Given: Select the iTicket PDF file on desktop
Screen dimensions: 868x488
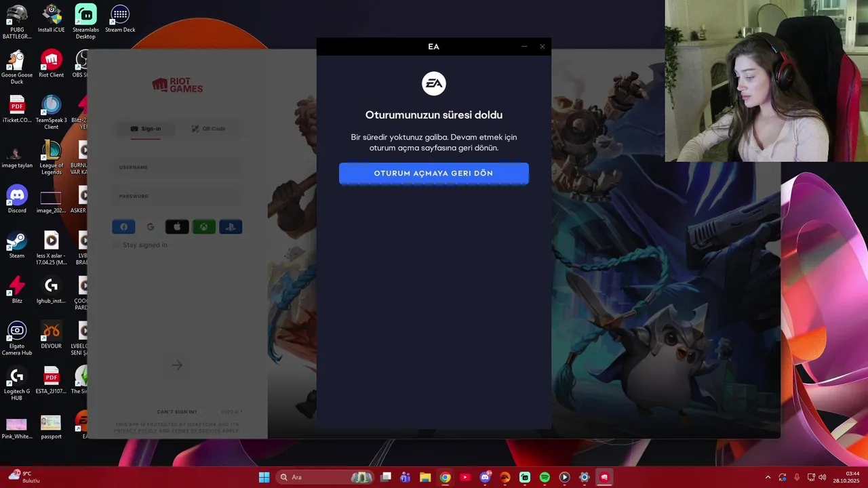Looking at the screenshot, I should click(x=17, y=109).
